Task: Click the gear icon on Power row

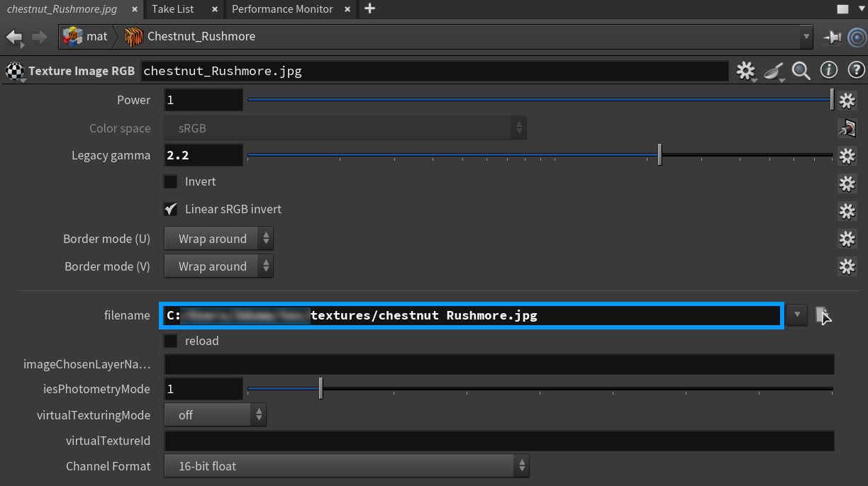Action: tap(847, 101)
